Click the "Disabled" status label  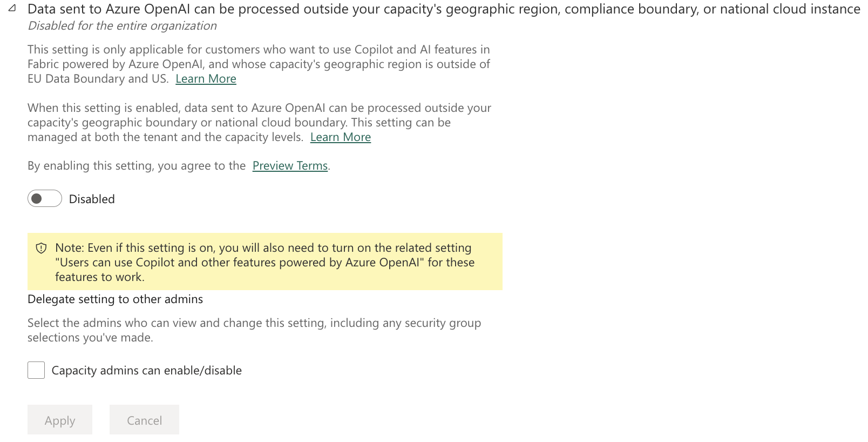[x=91, y=199]
